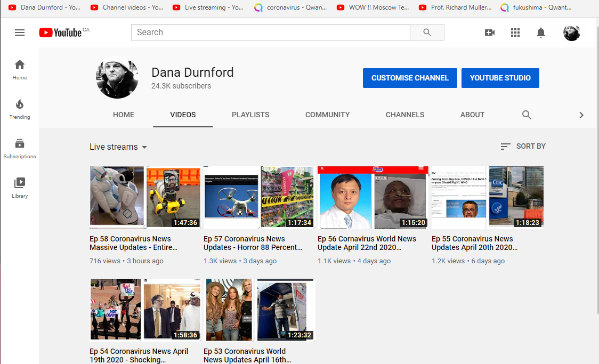This screenshot has height=364, width=599.
Task: Open Ep 57 Coronavirus News video title
Action: coord(253,243)
